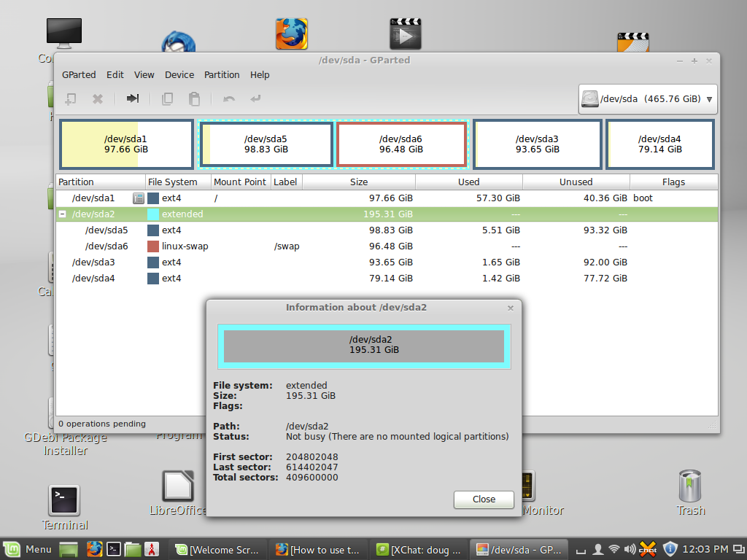
Task: Switch to /dev/sda GParted taskbar button
Action: (519, 550)
